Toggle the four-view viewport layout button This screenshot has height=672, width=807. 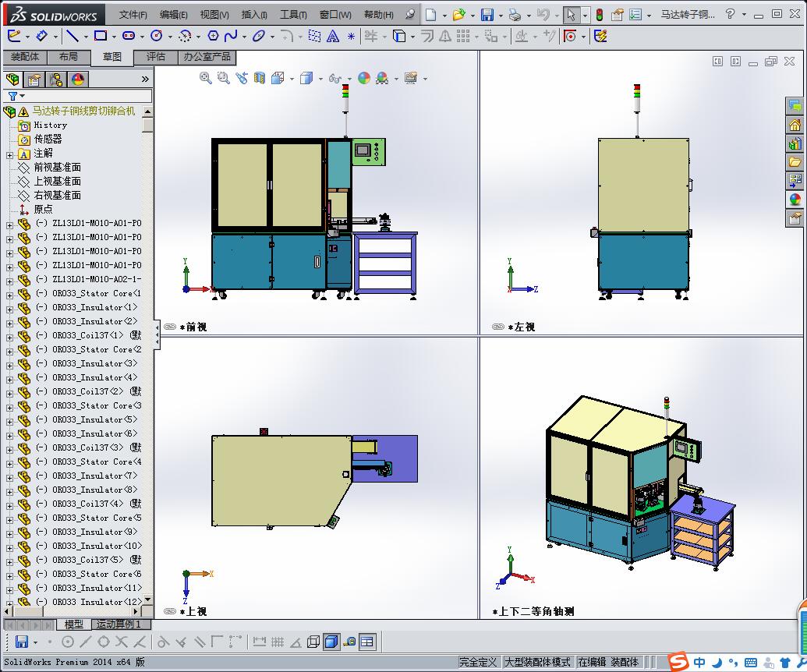point(367,642)
